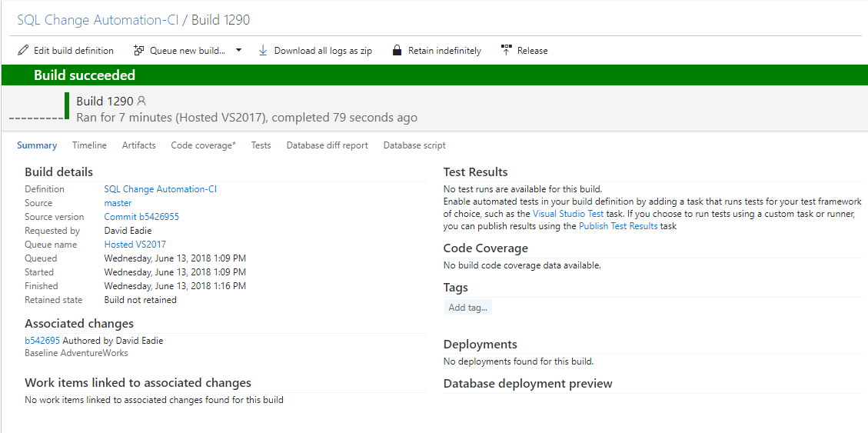Open Commit b5426955 source version link
Screen dimensions: 868x433
click(x=141, y=217)
